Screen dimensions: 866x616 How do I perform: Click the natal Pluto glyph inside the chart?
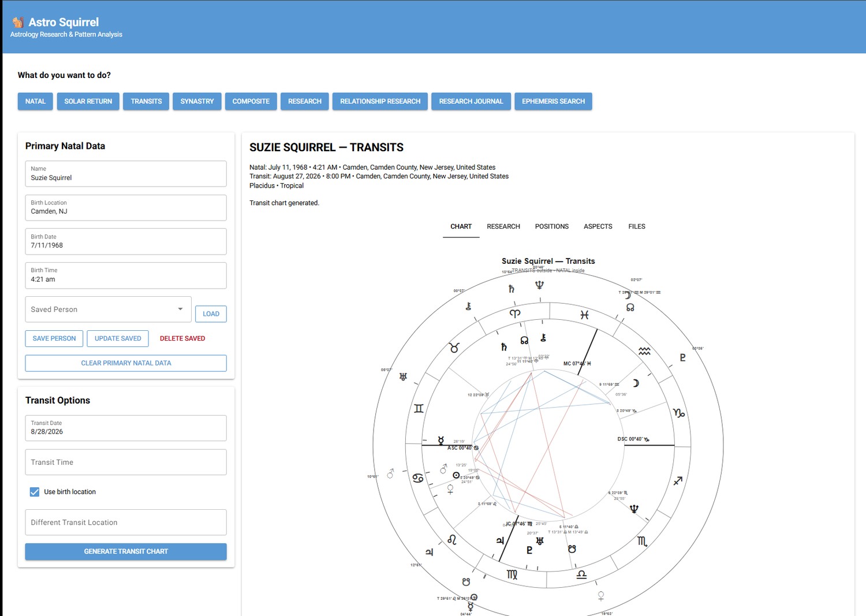(529, 550)
